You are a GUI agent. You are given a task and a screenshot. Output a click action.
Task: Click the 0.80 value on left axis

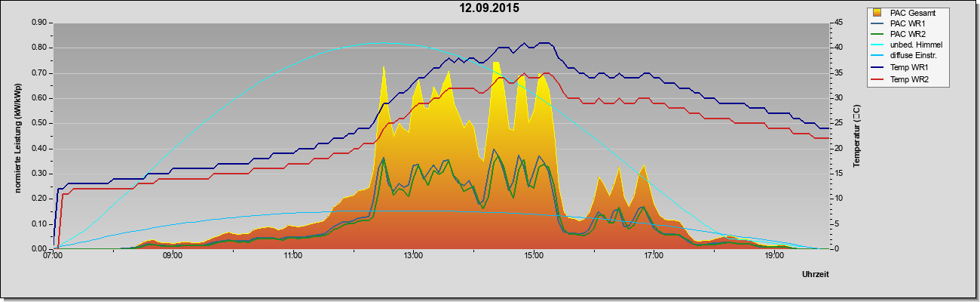39,48
